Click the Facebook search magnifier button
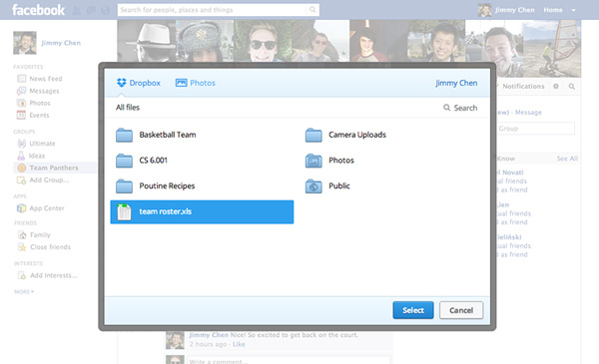Viewport: 599px width, 364px height. (312, 10)
